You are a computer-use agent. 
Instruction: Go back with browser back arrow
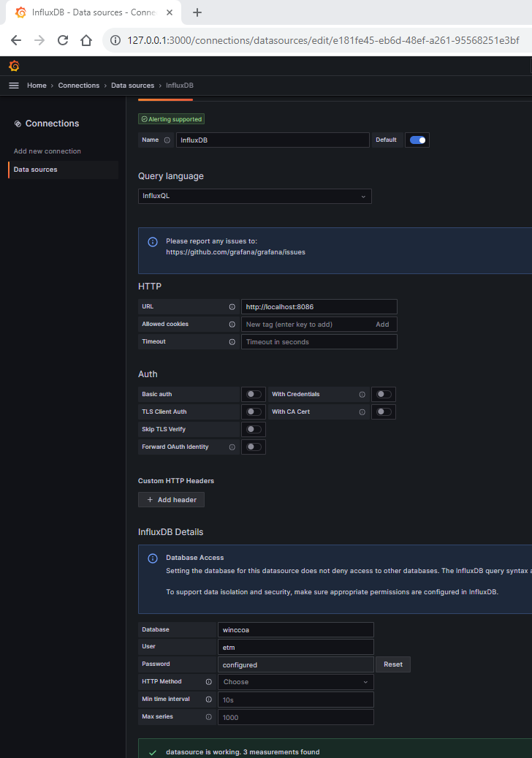(16, 40)
